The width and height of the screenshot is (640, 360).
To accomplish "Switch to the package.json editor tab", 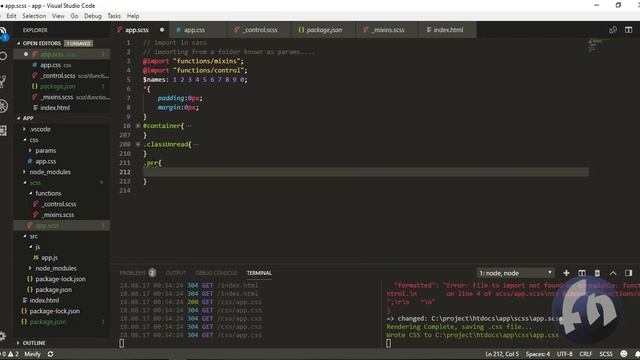I will pos(323,30).
